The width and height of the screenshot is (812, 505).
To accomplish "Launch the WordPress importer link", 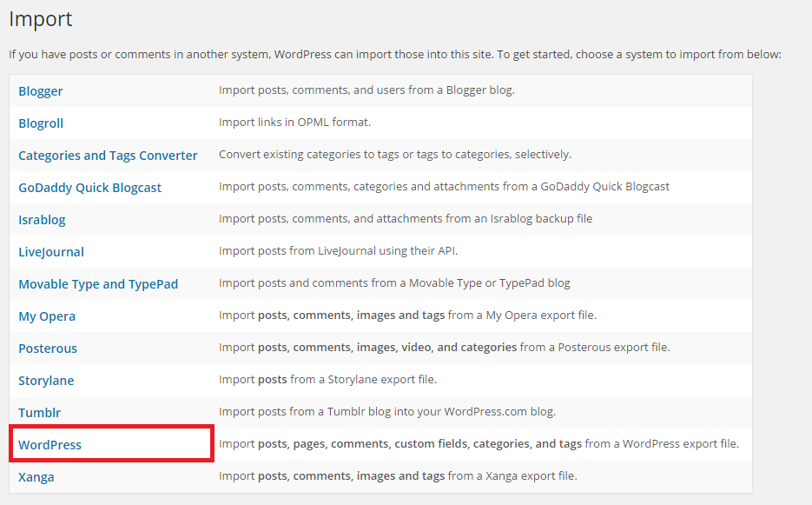I will click(x=50, y=445).
